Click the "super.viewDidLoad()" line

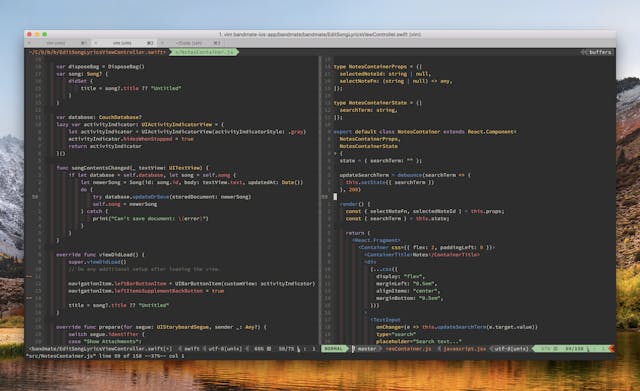pos(97,262)
